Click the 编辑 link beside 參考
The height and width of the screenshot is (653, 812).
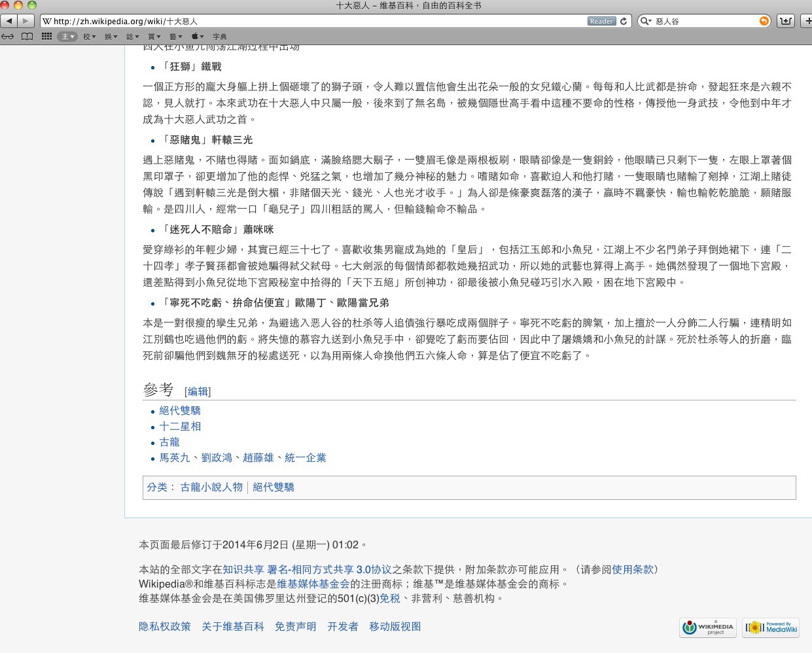pyautogui.click(x=198, y=391)
